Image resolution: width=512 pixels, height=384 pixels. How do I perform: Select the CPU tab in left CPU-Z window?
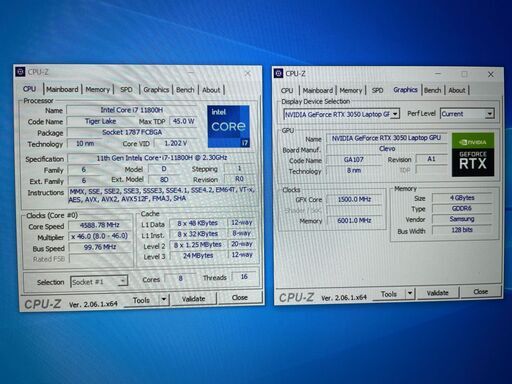tap(29, 89)
